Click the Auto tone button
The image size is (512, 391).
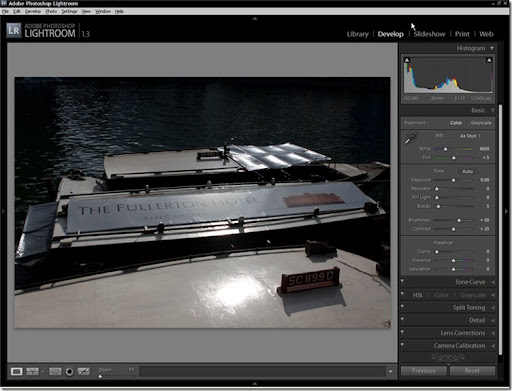point(467,171)
